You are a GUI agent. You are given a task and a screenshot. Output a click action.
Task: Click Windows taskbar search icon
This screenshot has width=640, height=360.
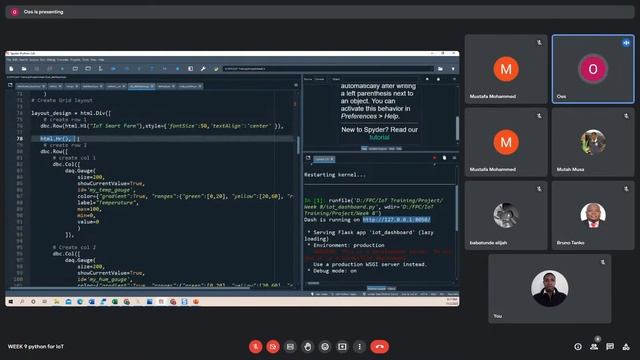coord(22,302)
